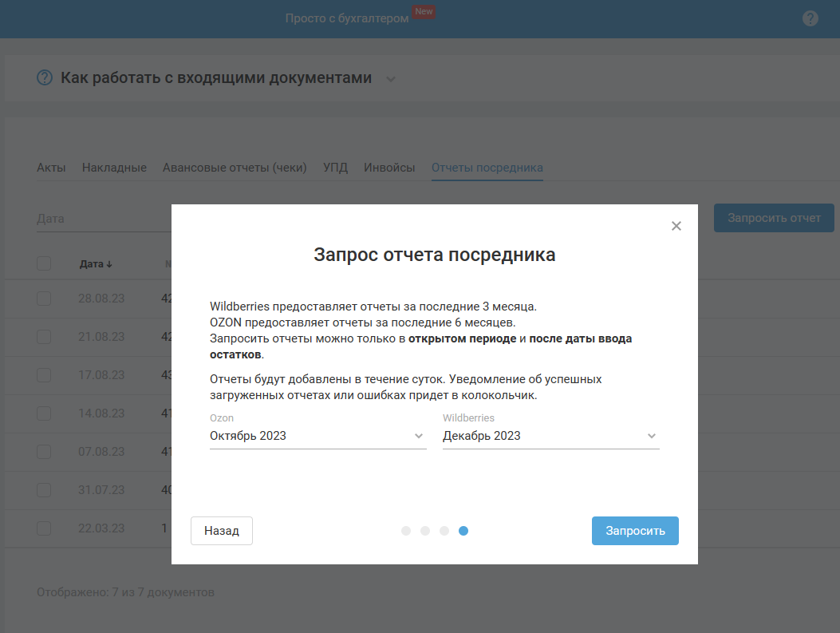Check the row dated 21.08.23
Viewport: 840px width, 633px height.
(44, 337)
